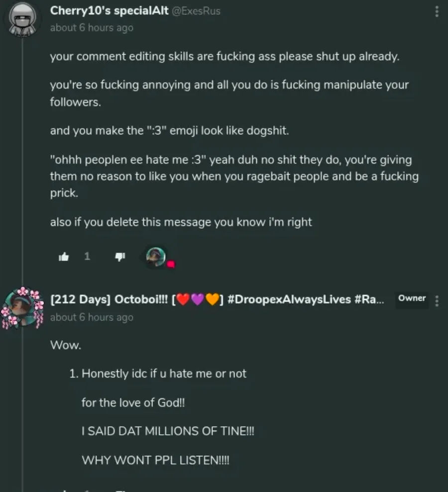Image resolution: width=448 pixels, height=492 pixels.
Task: Click timestamp under Octoboi's username
Action: pyautogui.click(x=91, y=317)
